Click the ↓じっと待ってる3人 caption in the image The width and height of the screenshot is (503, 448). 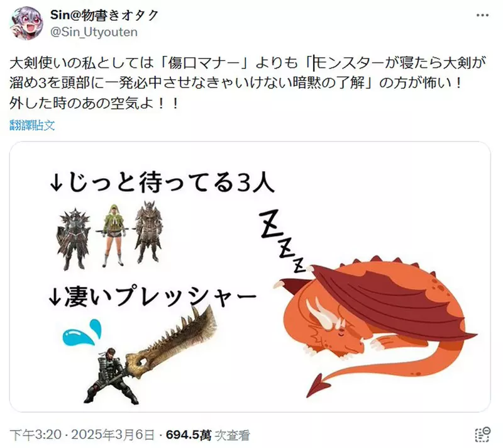pos(162,182)
